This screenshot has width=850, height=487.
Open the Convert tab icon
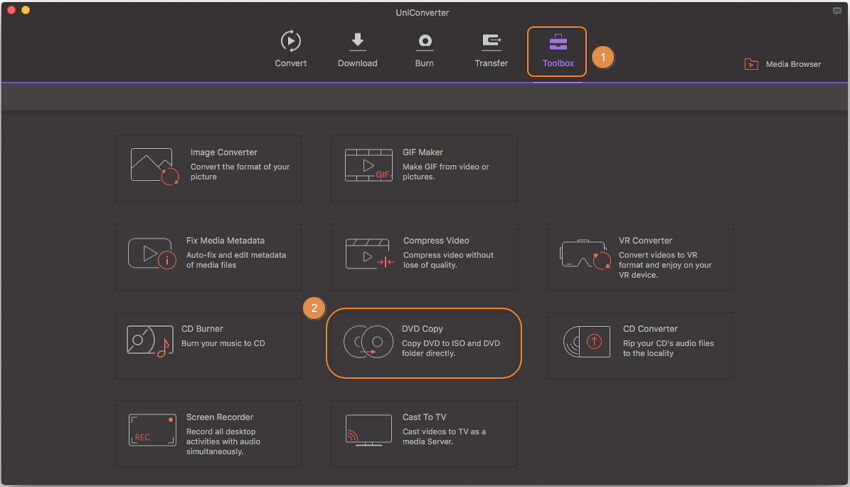click(x=291, y=41)
